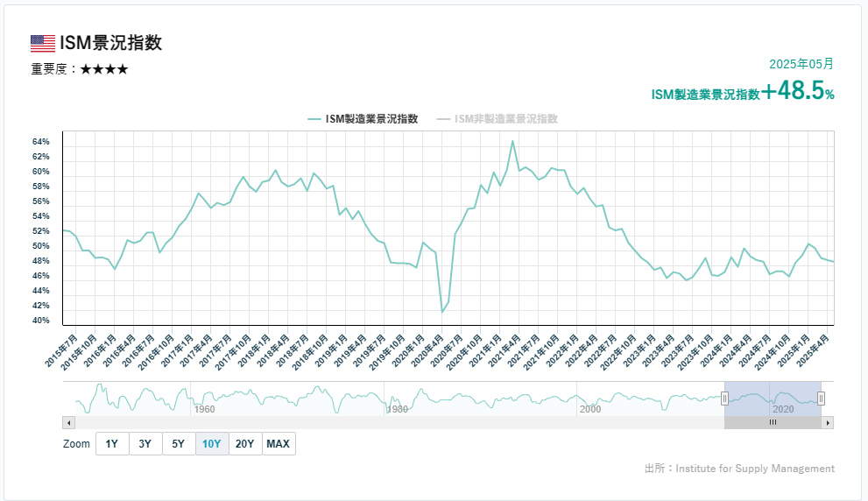Set zoom range to 5Y

click(179, 444)
